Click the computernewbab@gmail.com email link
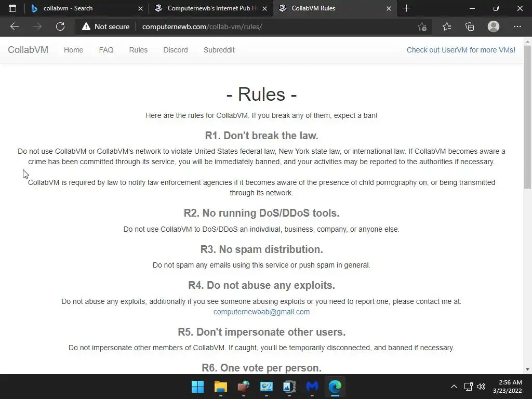The image size is (532, 399). [x=261, y=312]
